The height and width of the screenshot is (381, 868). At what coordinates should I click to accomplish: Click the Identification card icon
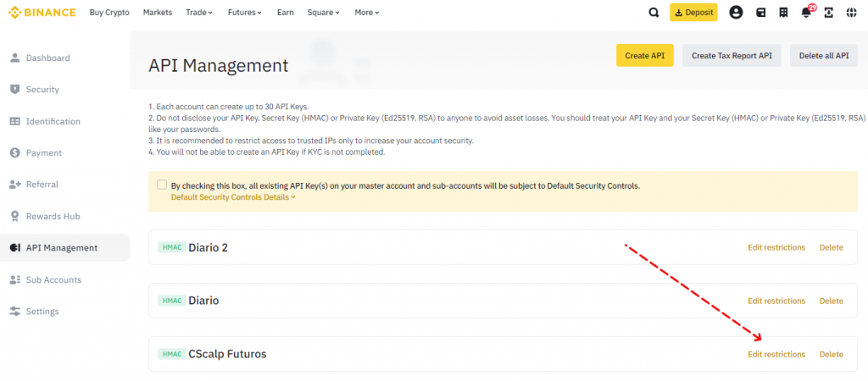pos(15,121)
